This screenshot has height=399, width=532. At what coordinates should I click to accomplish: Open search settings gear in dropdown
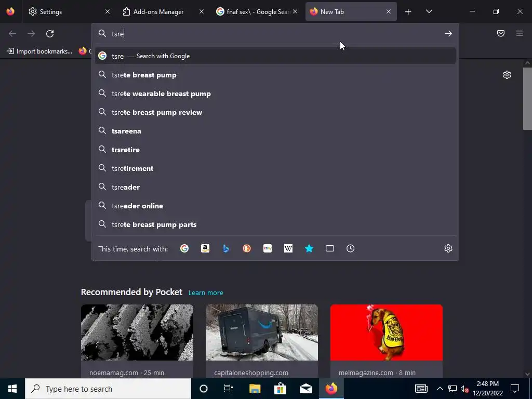coord(448,248)
